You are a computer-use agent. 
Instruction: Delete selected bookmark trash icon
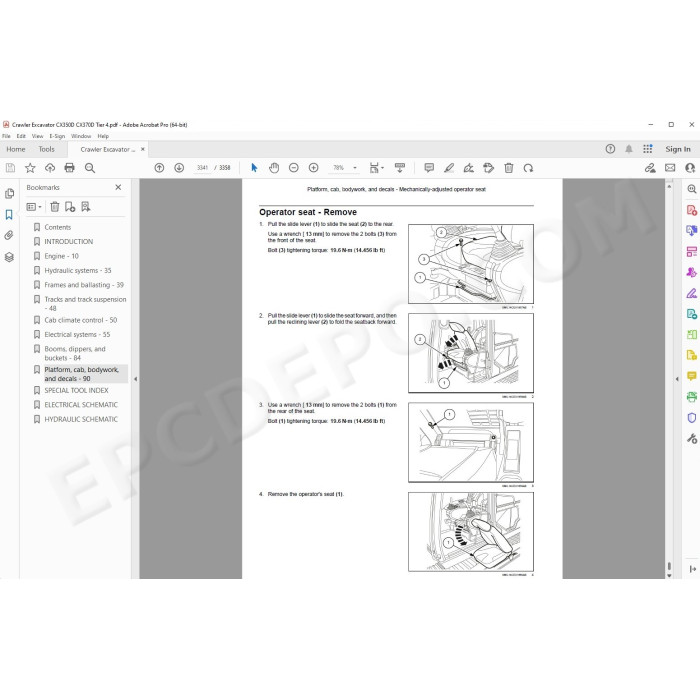[54, 207]
